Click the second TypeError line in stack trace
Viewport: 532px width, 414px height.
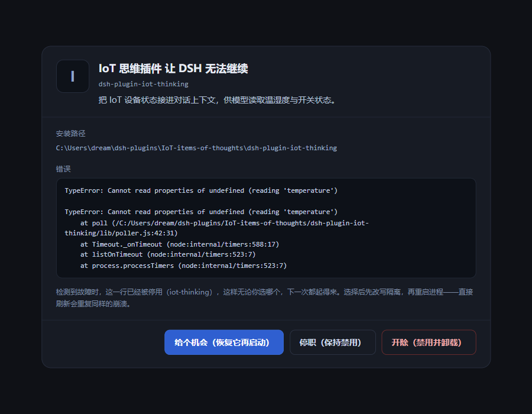tap(201, 212)
